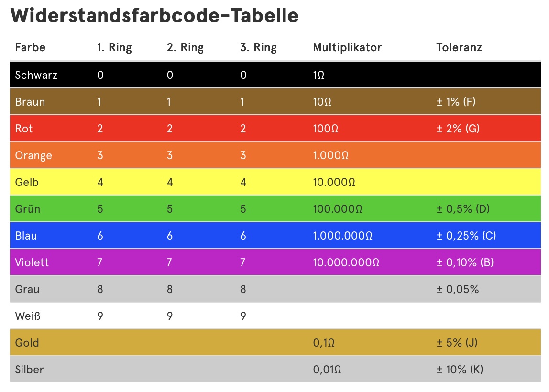Image resolution: width=549 pixels, height=392 pixels.
Task: Click the 'Weiß' row label
Action: pyautogui.click(x=27, y=316)
